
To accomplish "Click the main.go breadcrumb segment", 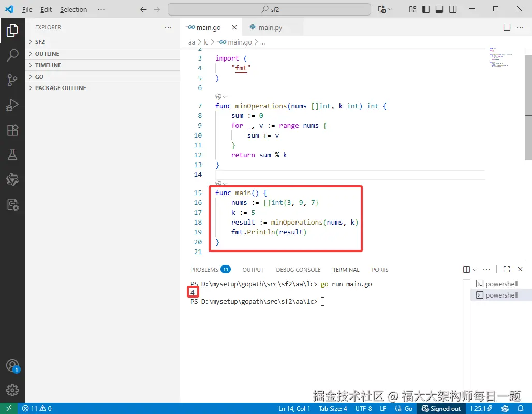I will (235, 42).
